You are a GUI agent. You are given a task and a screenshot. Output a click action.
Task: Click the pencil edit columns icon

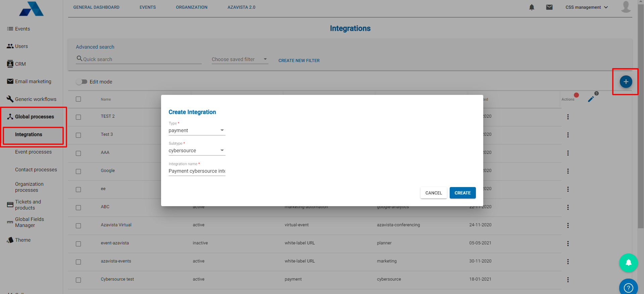tap(591, 99)
